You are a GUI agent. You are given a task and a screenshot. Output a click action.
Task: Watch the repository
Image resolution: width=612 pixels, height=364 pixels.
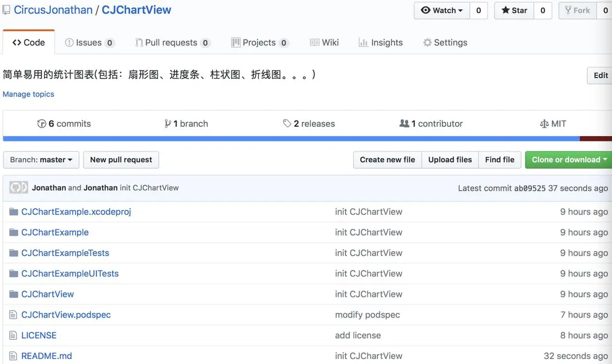[441, 10]
